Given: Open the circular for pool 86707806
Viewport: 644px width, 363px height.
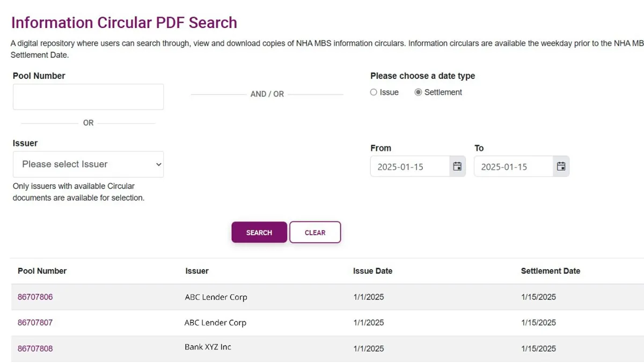Looking at the screenshot, I should (35, 297).
